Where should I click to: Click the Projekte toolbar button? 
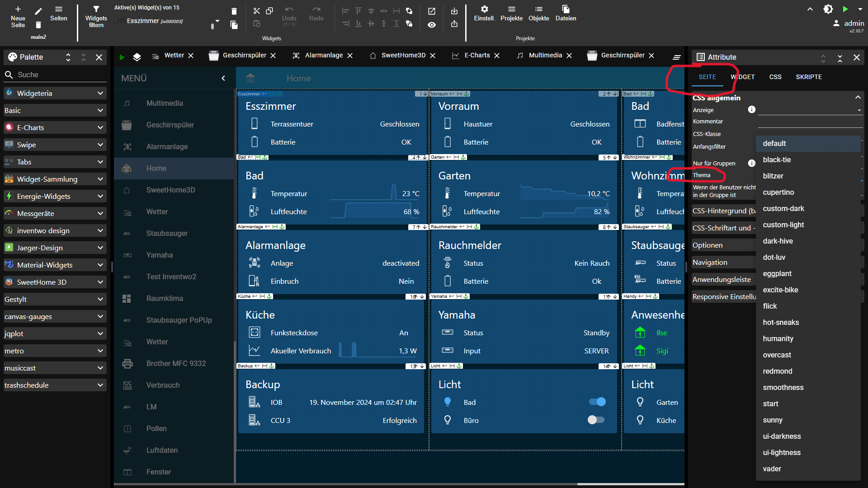511,13
